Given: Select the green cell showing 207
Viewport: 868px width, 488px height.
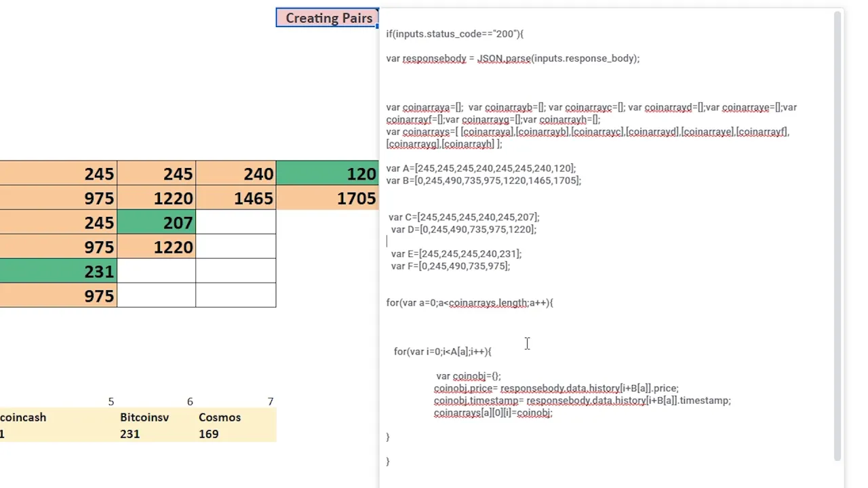Looking at the screenshot, I should [x=157, y=222].
